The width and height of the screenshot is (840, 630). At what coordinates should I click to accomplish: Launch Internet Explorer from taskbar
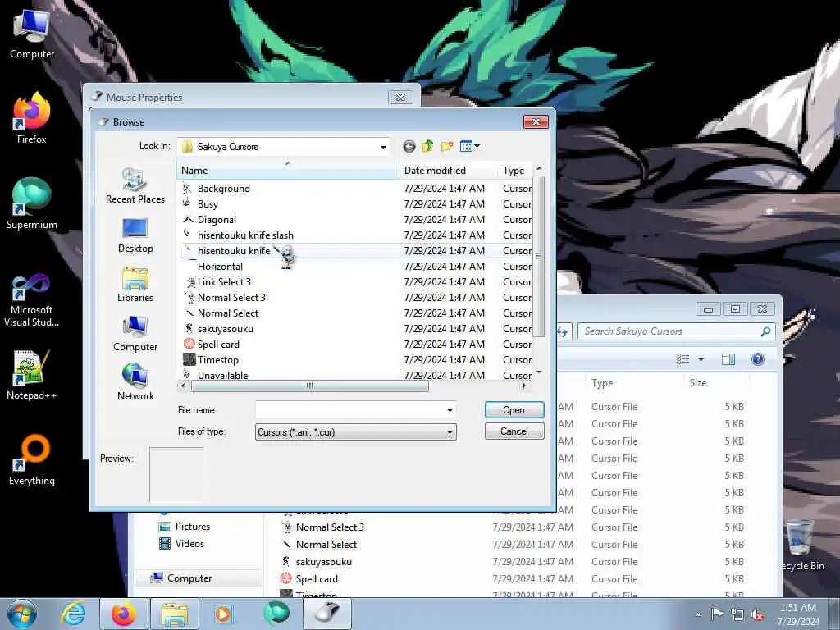pyautogui.click(x=73, y=614)
